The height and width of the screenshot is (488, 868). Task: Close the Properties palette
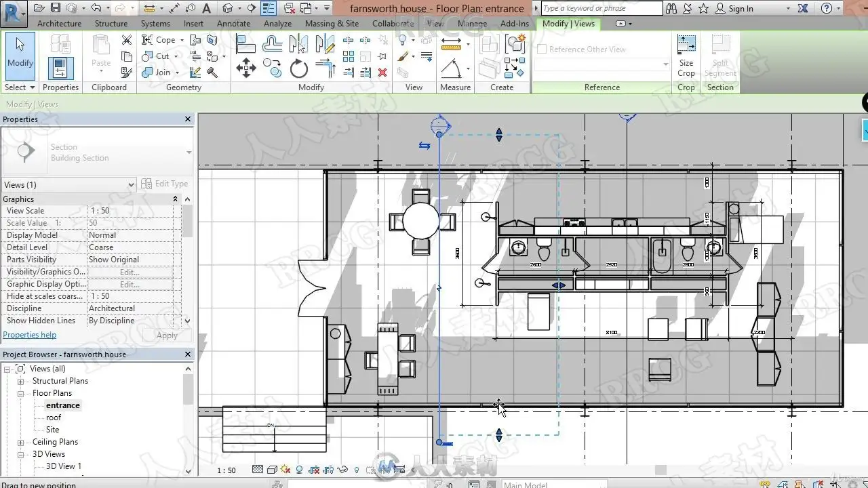click(x=188, y=119)
